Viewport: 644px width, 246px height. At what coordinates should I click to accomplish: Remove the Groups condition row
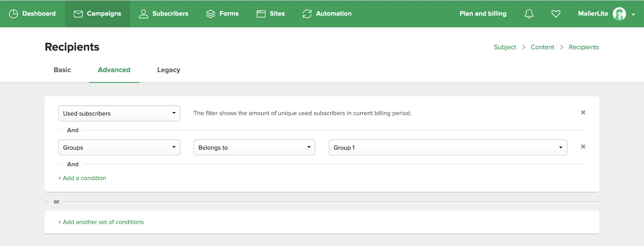583,147
